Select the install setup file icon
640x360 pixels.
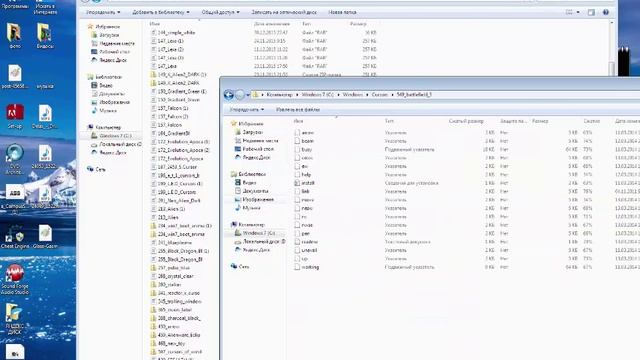297,183
